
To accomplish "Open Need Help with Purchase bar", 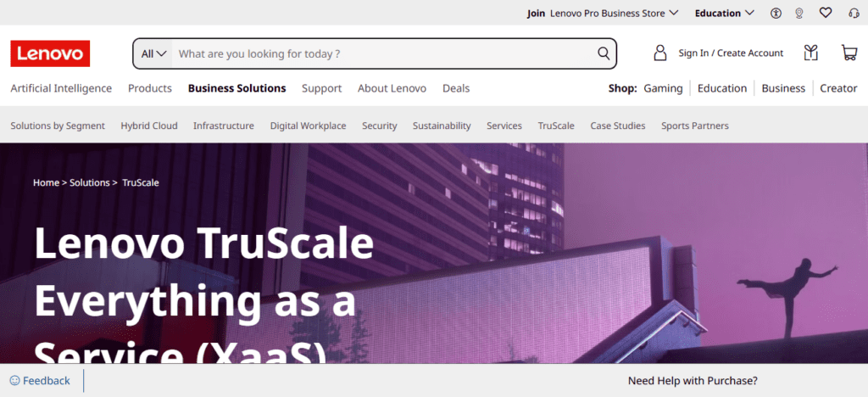I will point(693,380).
